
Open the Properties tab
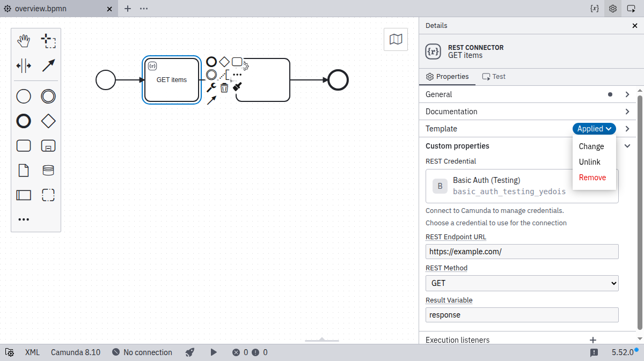click(x=447, y=77)
